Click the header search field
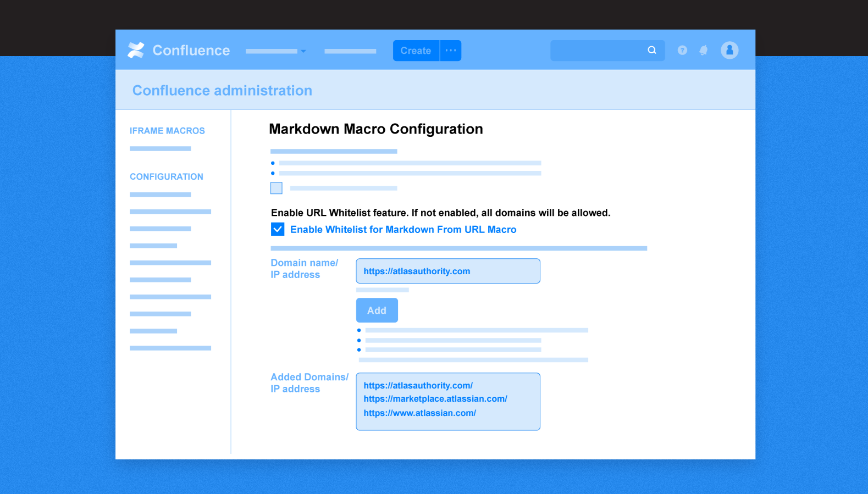 tap(607, 50)
